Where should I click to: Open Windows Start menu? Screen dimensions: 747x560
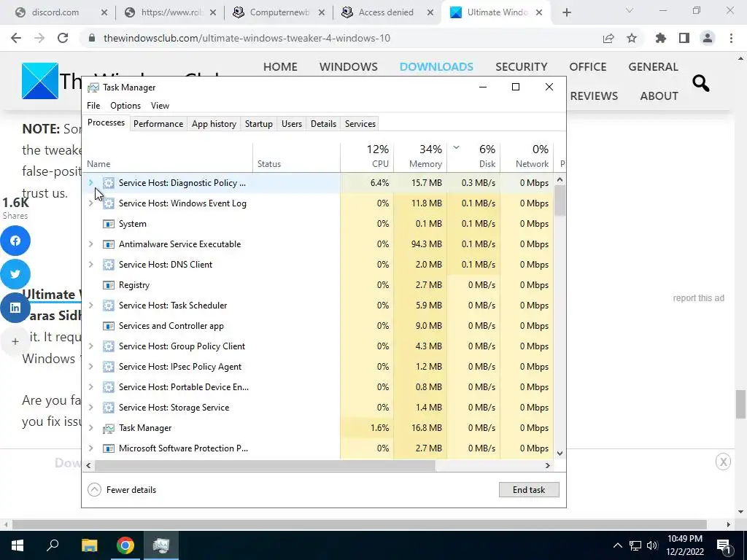coord(18,545)
